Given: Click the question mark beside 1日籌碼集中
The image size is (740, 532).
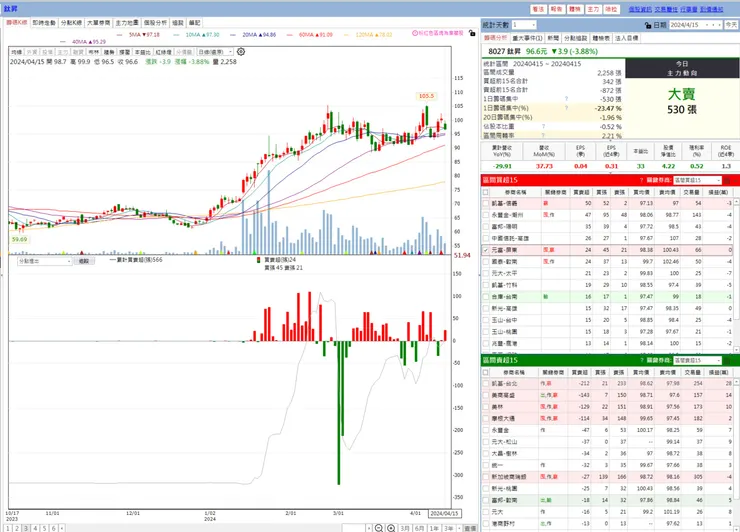Looking at the screenshot, I should point(566,99).
